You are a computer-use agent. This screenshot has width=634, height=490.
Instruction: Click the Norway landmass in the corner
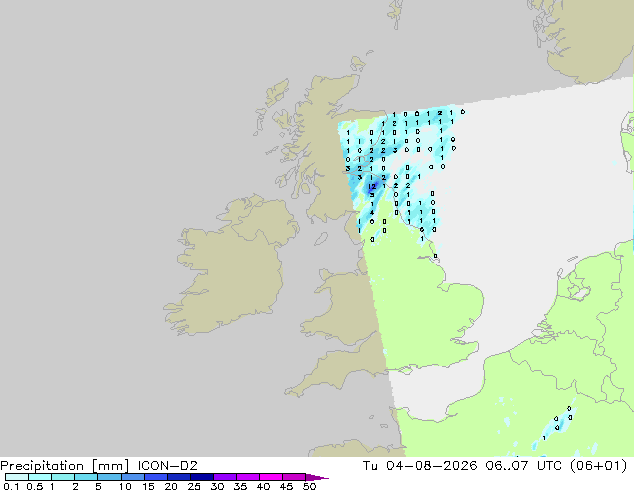(x=586, y=38)
